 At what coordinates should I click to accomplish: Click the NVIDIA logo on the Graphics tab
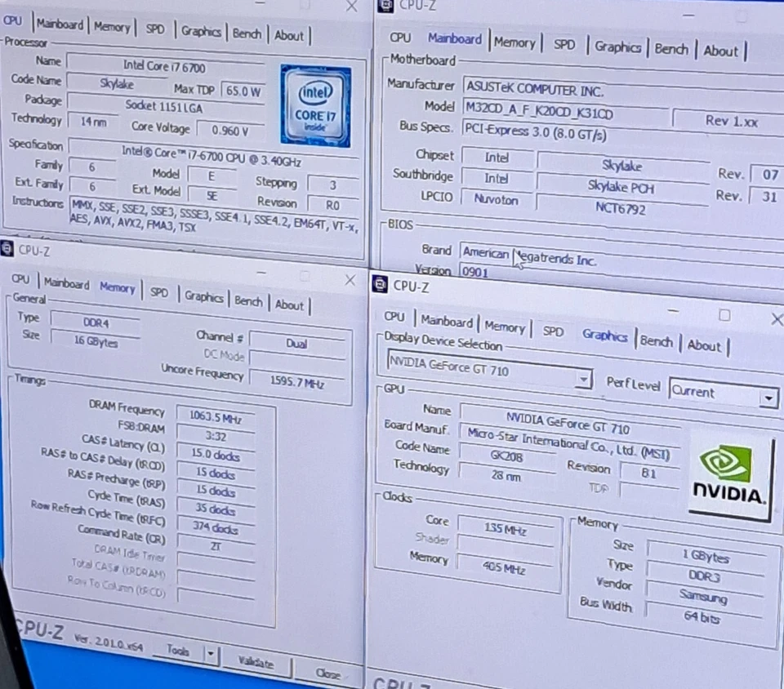click(x=729, y=472)
